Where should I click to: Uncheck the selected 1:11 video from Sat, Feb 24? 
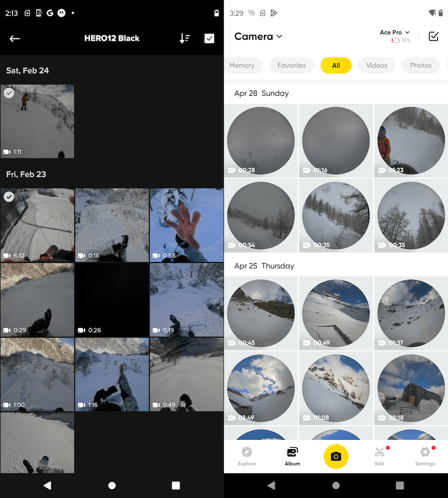pos(9,93)
